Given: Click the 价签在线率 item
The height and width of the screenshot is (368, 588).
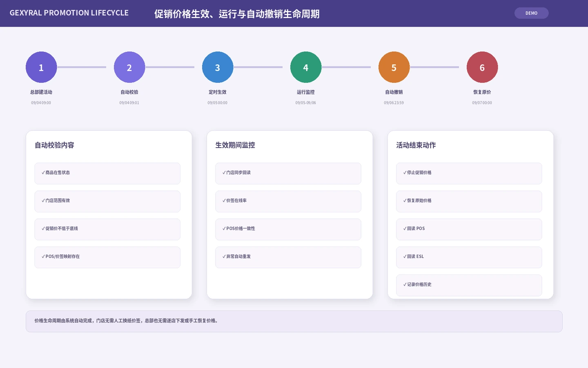Looking at the screenshot, I should click(x=288, y=201).
